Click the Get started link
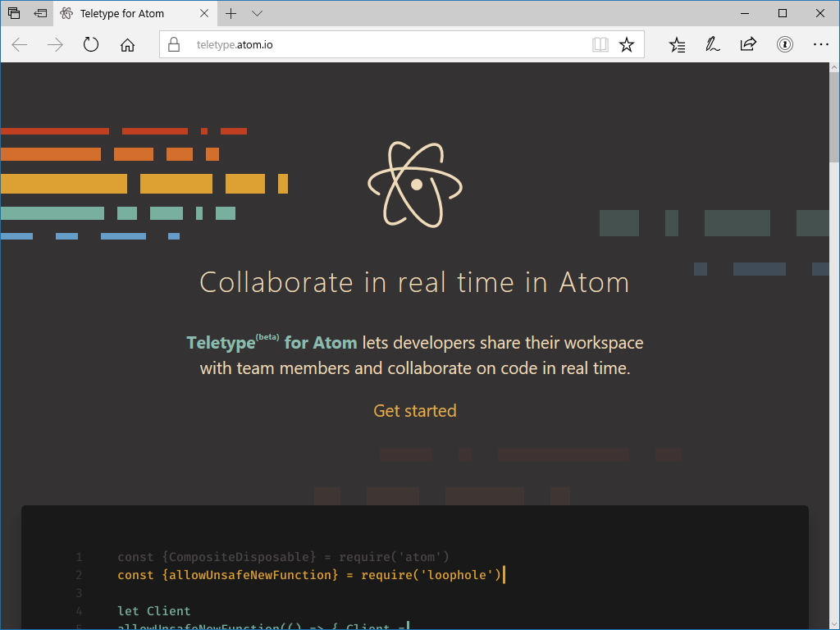The width and height of the screenshot is (840, 630). pos(414,411)
